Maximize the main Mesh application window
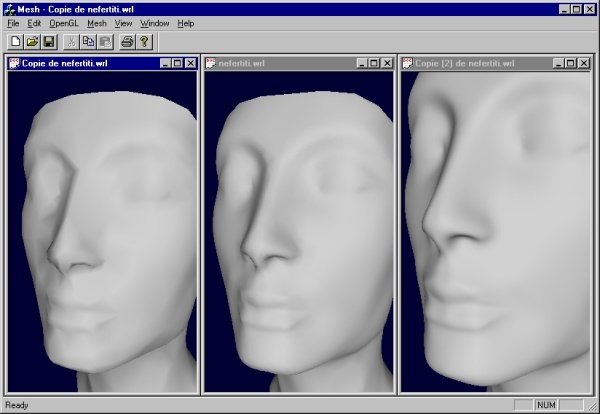 click(577, 9)
